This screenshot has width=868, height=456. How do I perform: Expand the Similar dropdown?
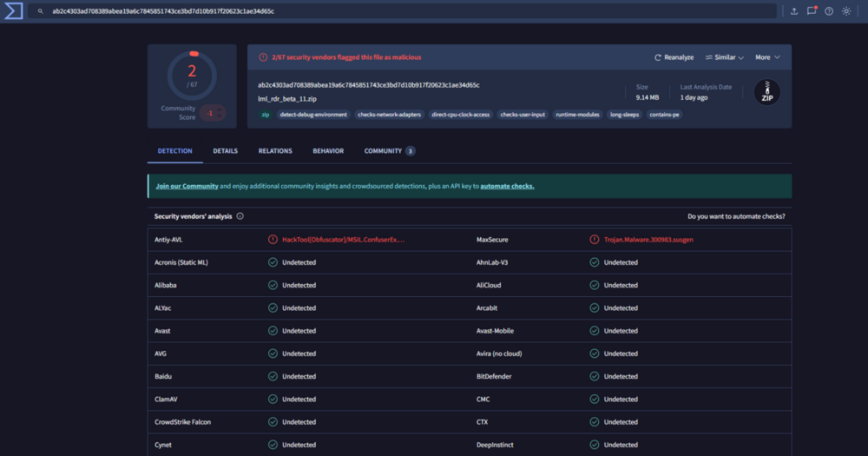724,57
